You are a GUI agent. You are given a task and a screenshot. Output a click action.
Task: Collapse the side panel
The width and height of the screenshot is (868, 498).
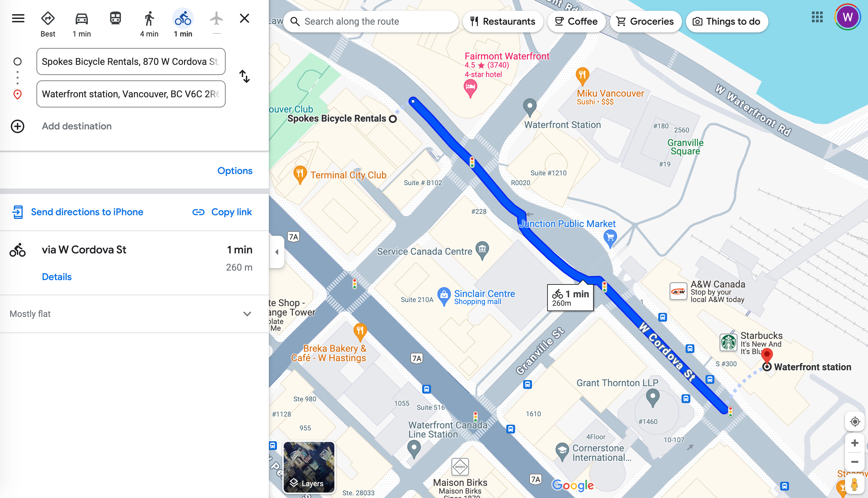pyautogui.click(x=277, y=252)
